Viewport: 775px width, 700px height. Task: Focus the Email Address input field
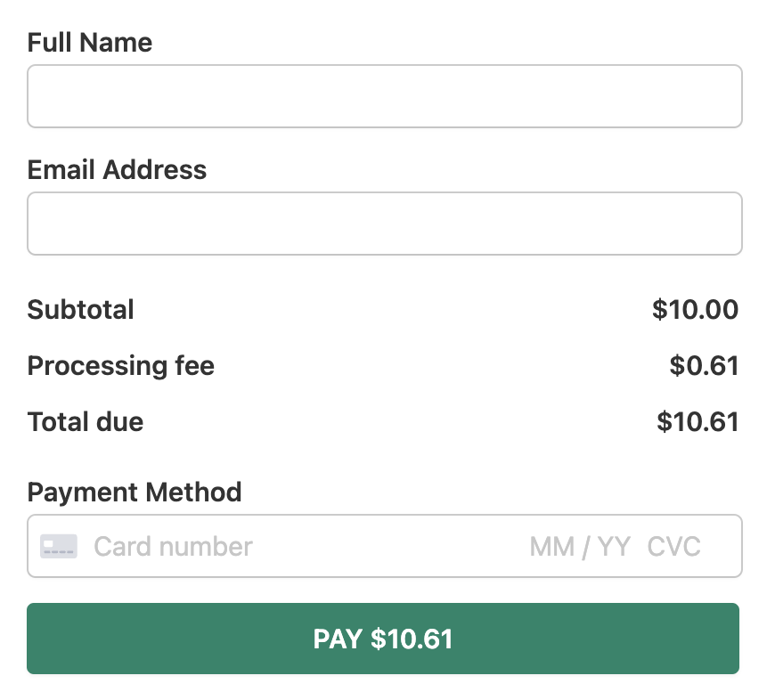click(384, 224)
